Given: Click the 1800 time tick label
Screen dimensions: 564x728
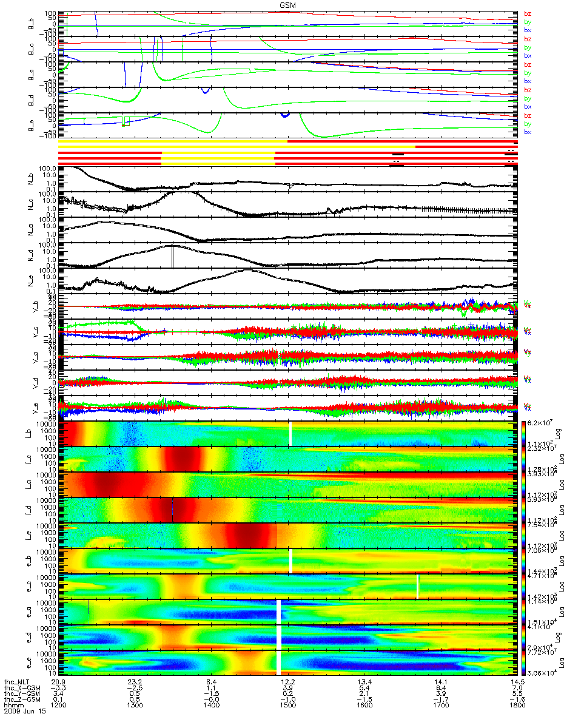Looking at the screenshot, I should 517,706.
